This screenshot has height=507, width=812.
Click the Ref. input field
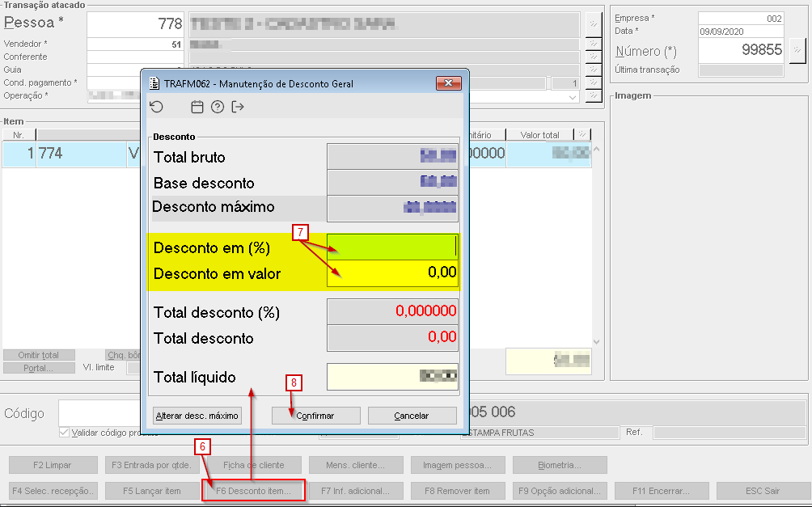coord(730,432)
